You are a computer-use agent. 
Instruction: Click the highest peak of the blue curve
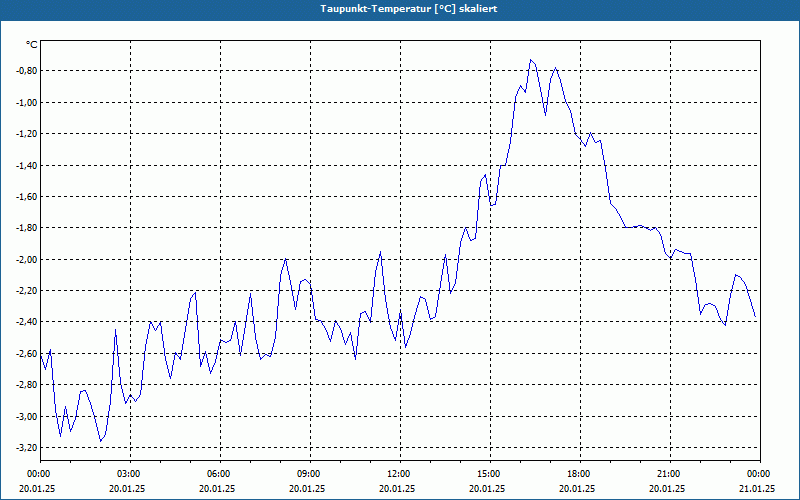[x=531, y=60]
